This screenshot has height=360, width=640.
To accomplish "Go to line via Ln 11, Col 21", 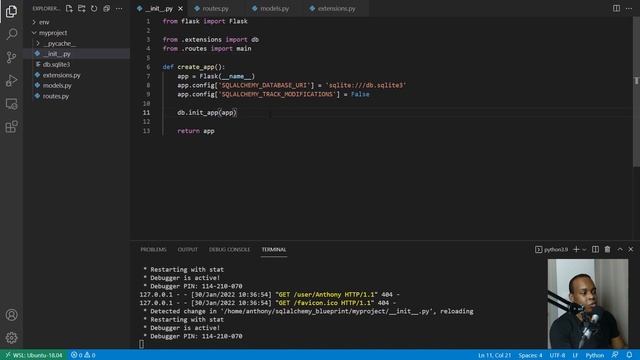I will click(x=494, y=355).
